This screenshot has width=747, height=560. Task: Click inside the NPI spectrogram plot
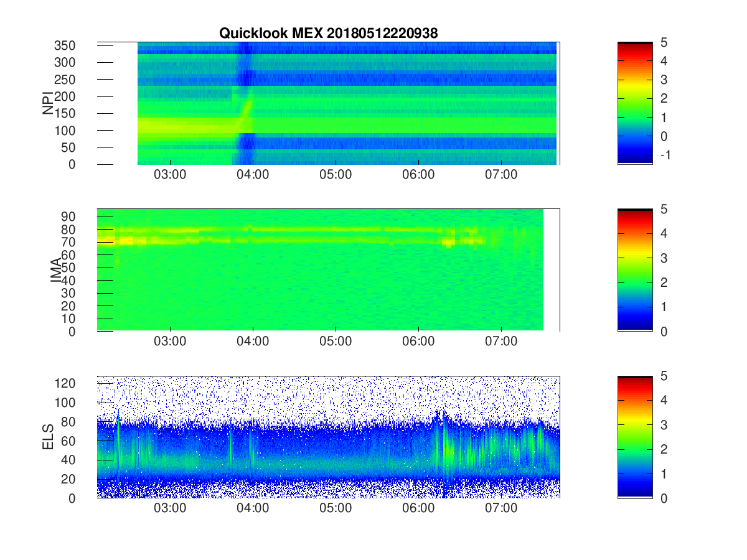pos(328,103)
